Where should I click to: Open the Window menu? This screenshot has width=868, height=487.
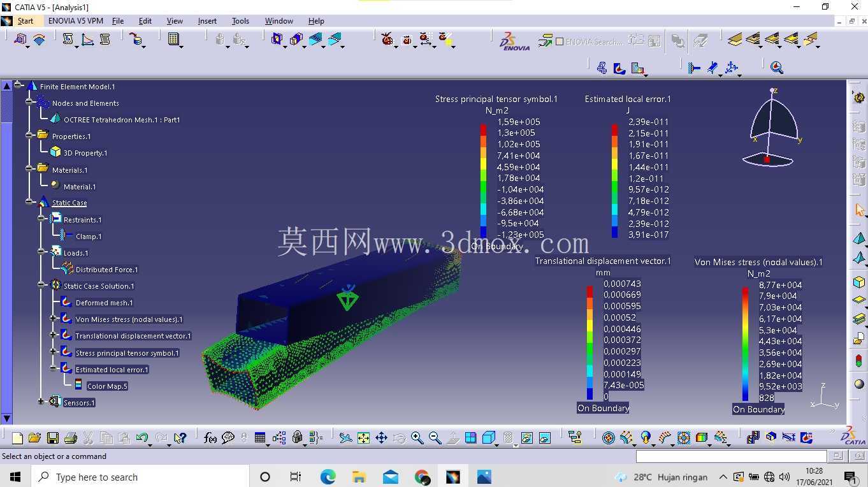pos(279,21)
